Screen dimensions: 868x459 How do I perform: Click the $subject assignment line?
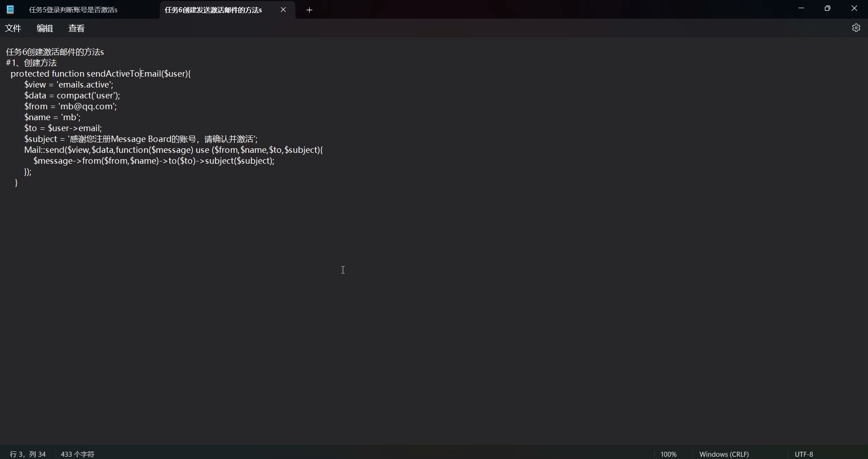coord(141,139)
